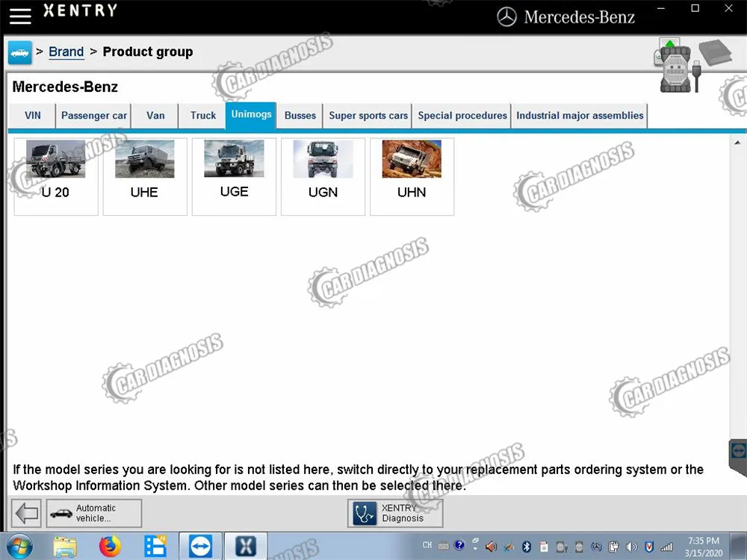747x560 pixels.
Task: Launch Firefox from the taskbar
Action: [x=110, y=547]
